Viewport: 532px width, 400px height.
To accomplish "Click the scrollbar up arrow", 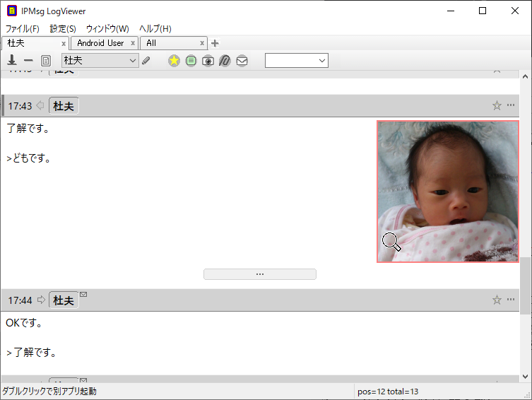I will click(x=525, y=76).
